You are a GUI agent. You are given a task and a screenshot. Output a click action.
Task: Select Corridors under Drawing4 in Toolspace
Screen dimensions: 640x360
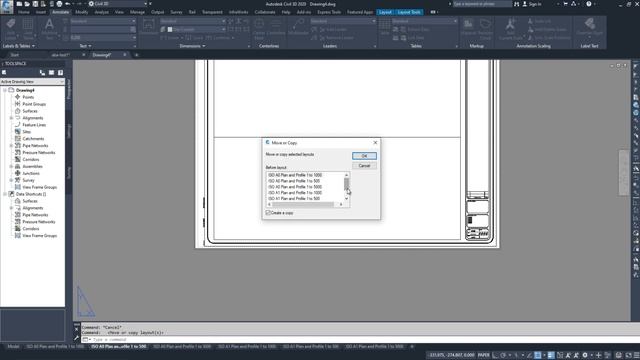click(x=31, y=160)
